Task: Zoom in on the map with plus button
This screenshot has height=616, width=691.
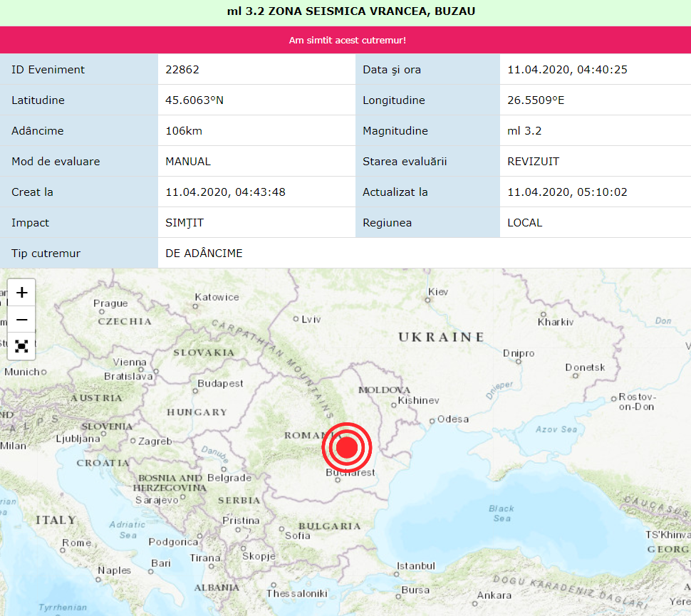Action: click(22, 293)
